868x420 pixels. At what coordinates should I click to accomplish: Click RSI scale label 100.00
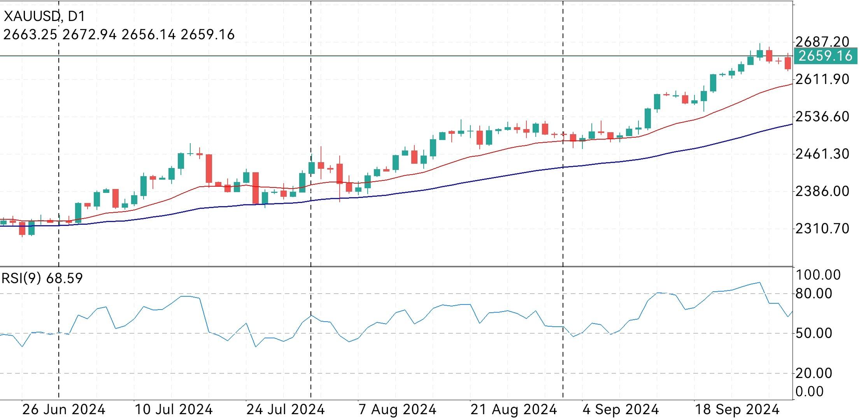(x=818, y=275)
